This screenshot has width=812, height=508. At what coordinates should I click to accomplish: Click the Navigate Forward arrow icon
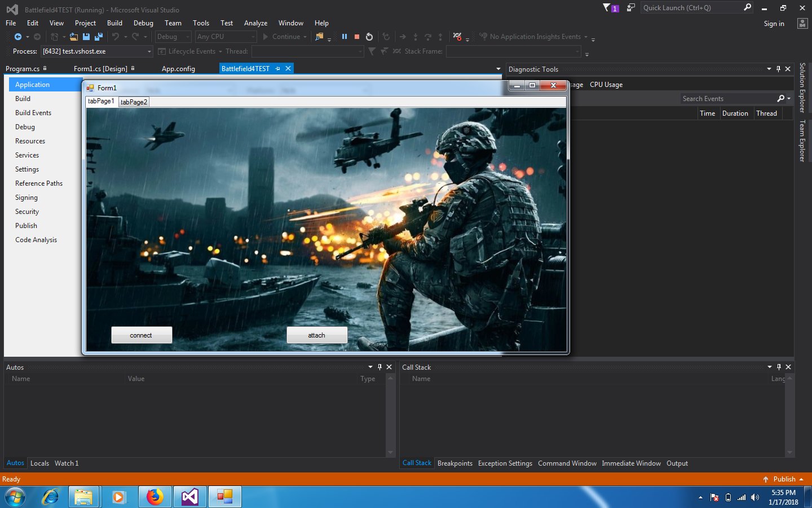click(x=37, y=37)
